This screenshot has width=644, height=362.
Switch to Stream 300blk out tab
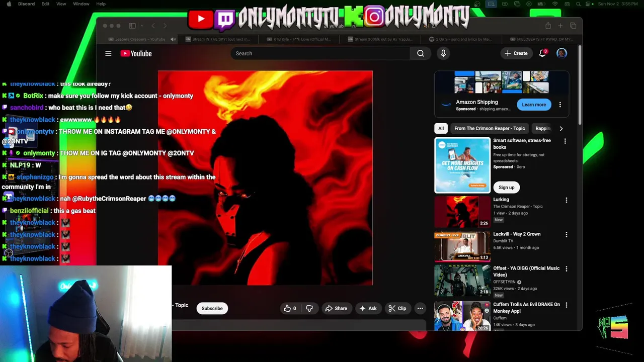click(380, 39)
